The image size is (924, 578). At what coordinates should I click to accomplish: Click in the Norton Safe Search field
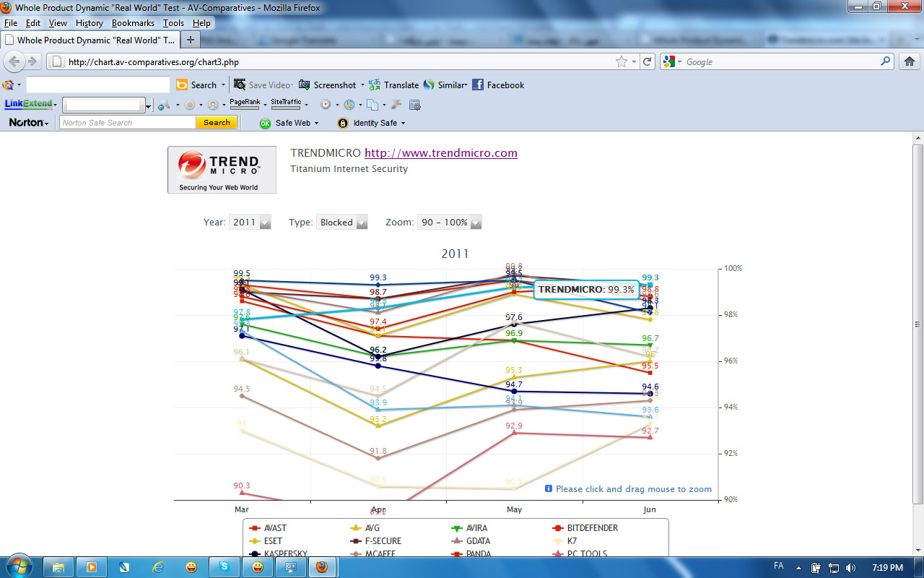pyautogui.click(x=128, y=123)
